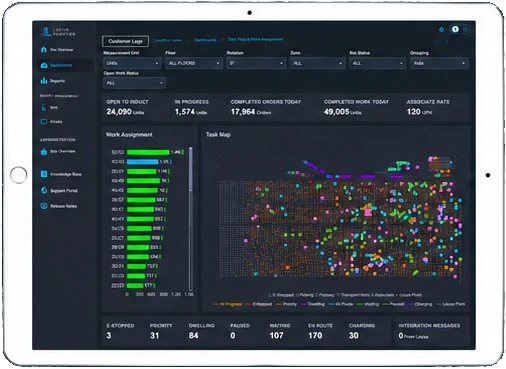Toggle the In Progress legend entry
The height and width of the screenshot is (369, 506).
(x=227, y=304)
